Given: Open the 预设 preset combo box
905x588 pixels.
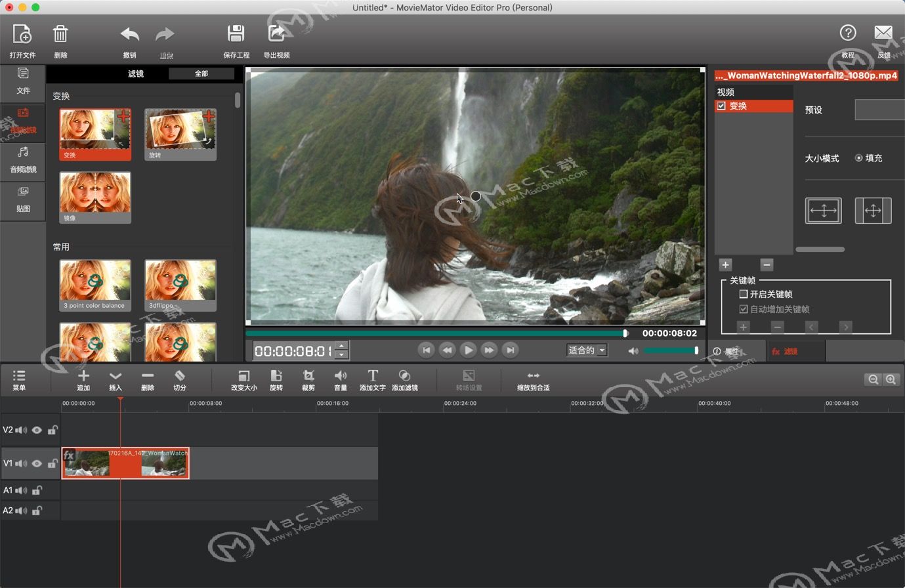Looking at the screenshot, I should [879, 110].
